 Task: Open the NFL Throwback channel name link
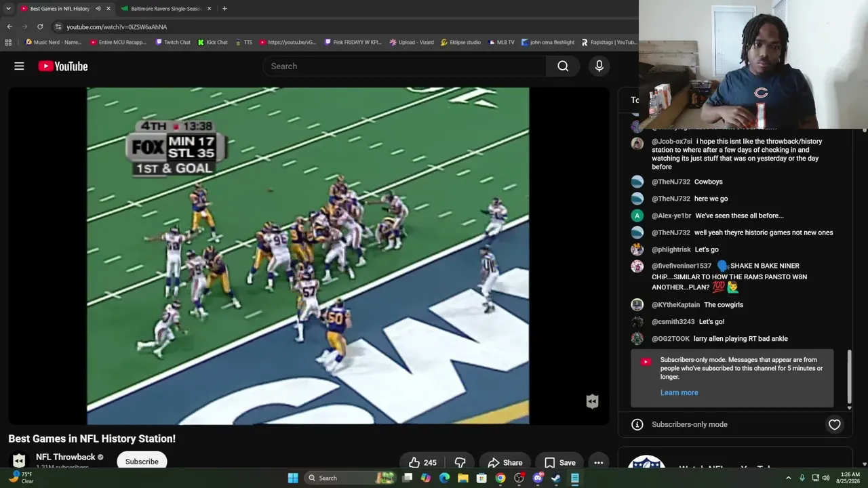(x=66, y=457)
